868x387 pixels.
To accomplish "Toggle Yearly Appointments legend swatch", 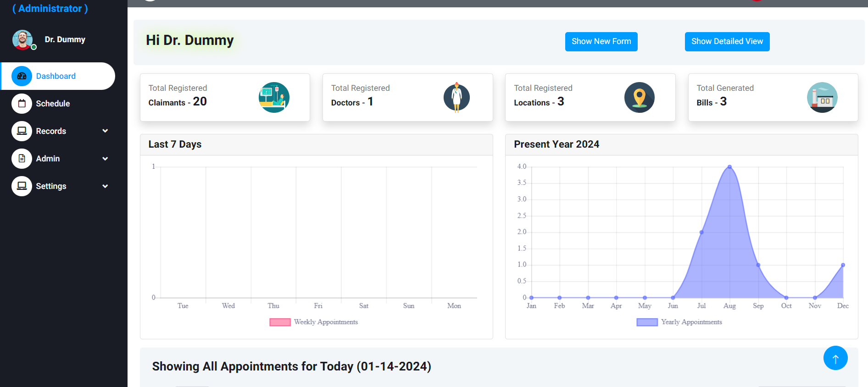I will [647, 322].
